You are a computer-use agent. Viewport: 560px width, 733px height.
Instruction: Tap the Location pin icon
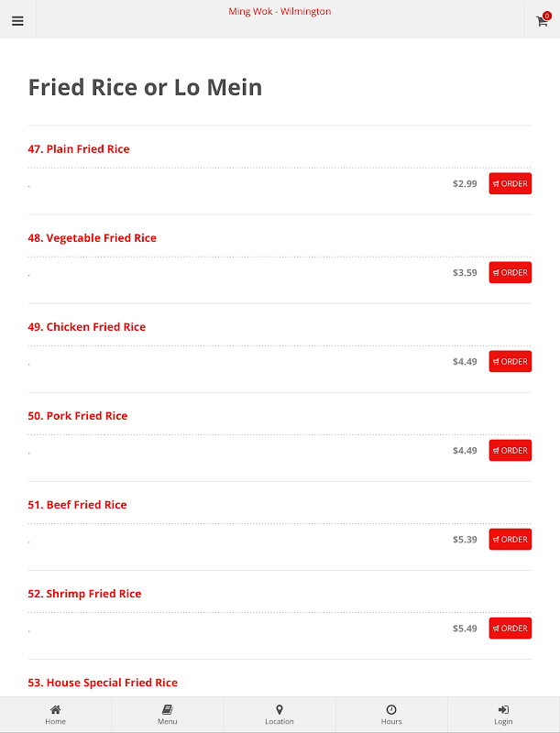[x=280, y=709]
